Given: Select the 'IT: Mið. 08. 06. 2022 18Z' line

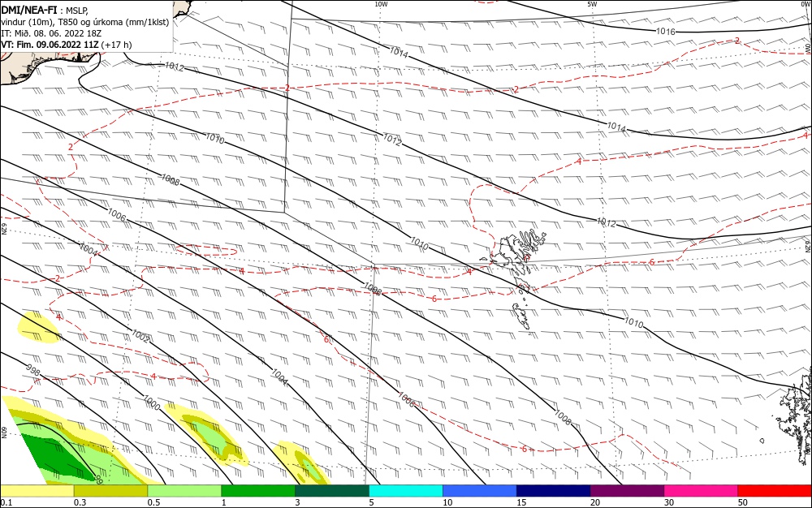Looking at the screenshot, I should pyautogui.click(x=51, y=33).
